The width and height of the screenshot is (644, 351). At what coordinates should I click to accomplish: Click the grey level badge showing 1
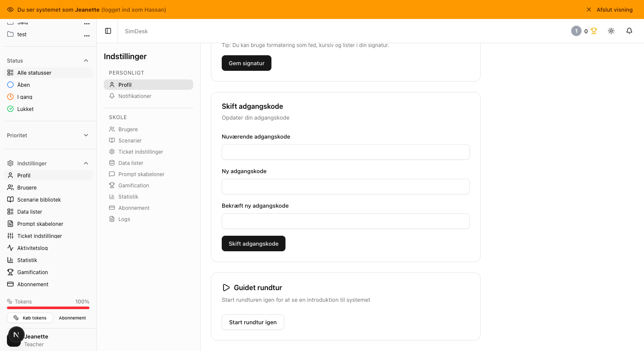(576, 31)
